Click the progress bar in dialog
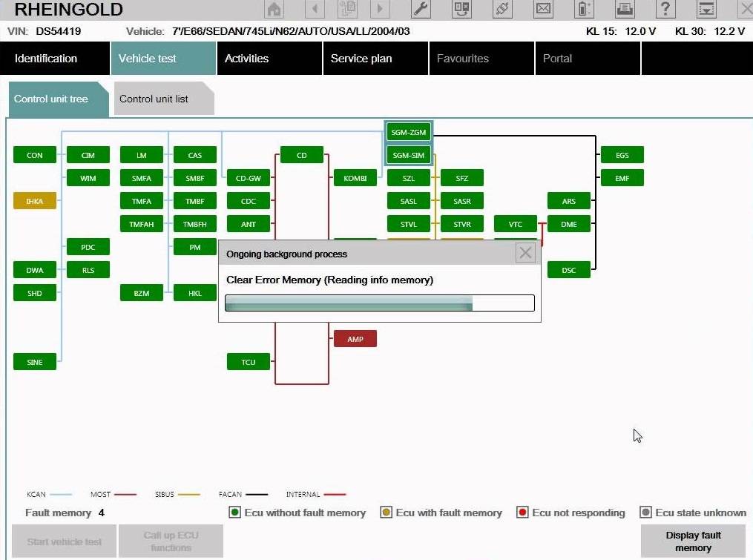 tap(379, 303)
